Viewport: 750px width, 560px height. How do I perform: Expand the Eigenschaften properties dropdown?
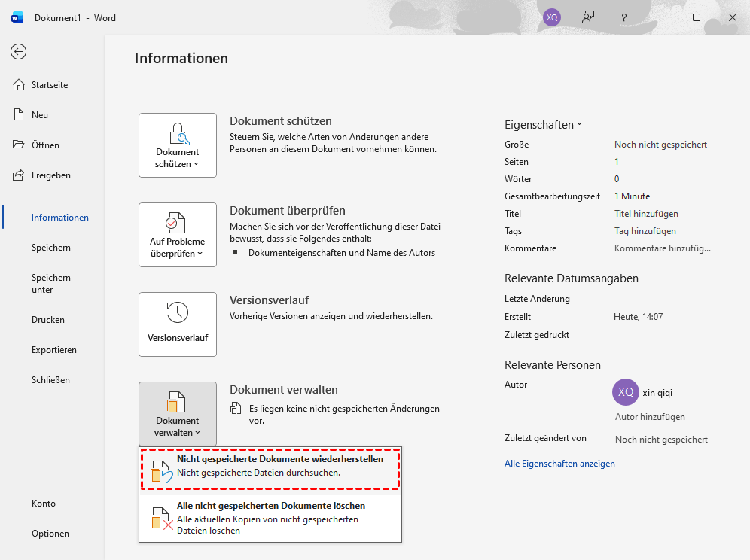coord(543,125)
